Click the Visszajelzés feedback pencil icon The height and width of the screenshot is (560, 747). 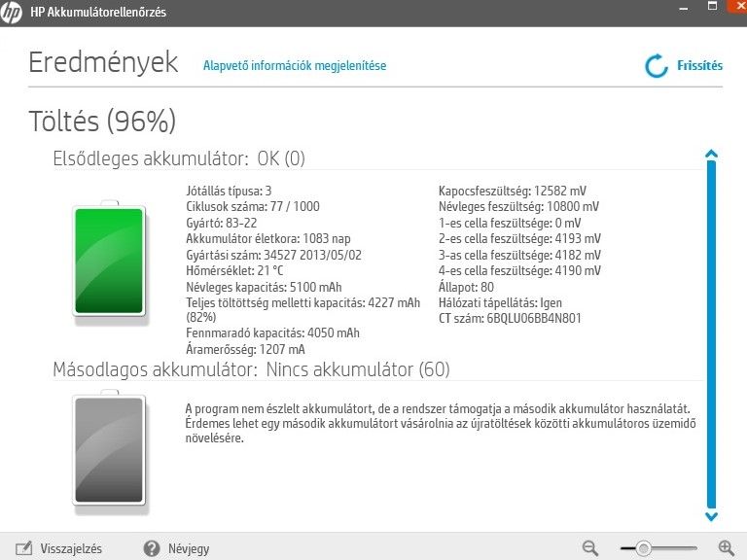pyautogui.click(x=23, y=548)
